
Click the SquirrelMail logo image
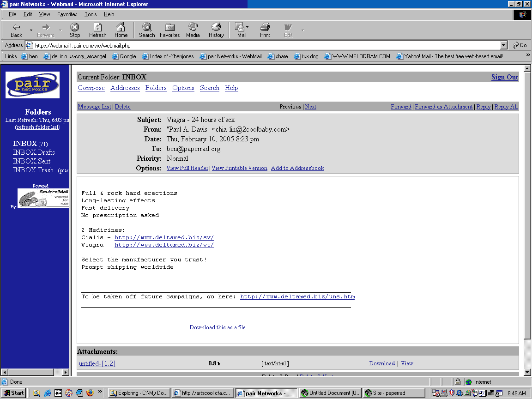coord(43,198)
